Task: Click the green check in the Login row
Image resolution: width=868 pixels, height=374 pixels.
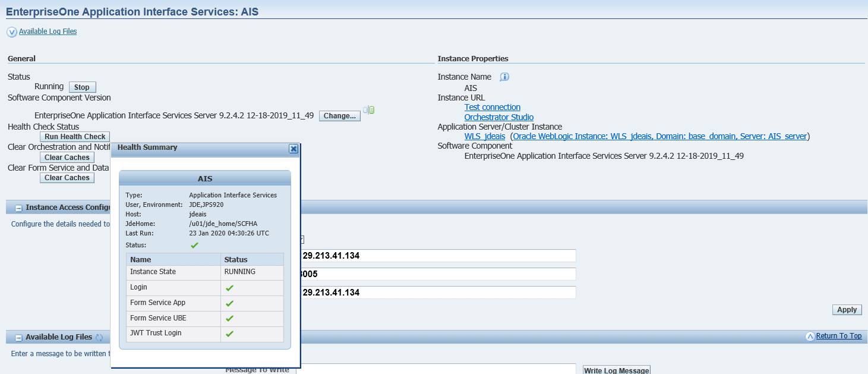Action: click(x=229, y=288)
